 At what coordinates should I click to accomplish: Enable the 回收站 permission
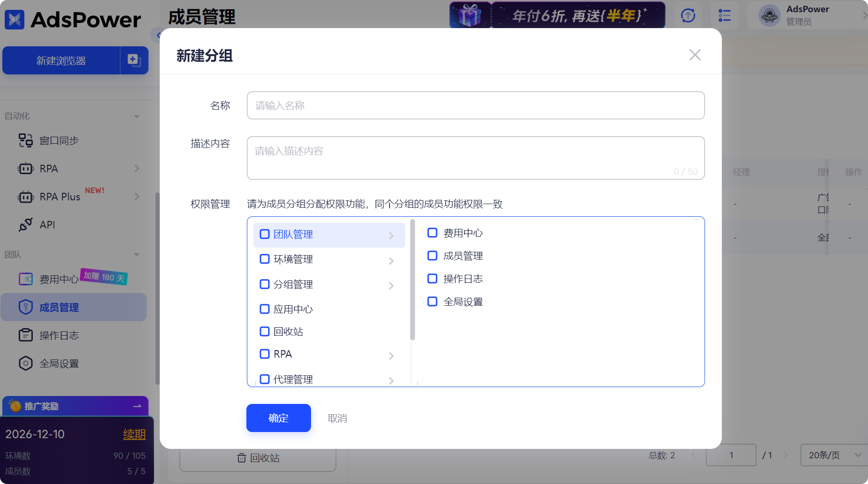264,331
